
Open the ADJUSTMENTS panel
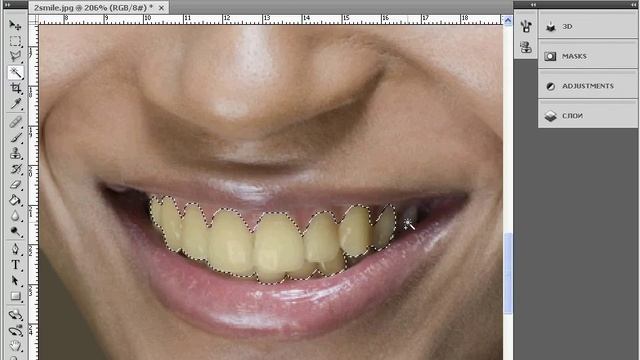pos(588,86)
